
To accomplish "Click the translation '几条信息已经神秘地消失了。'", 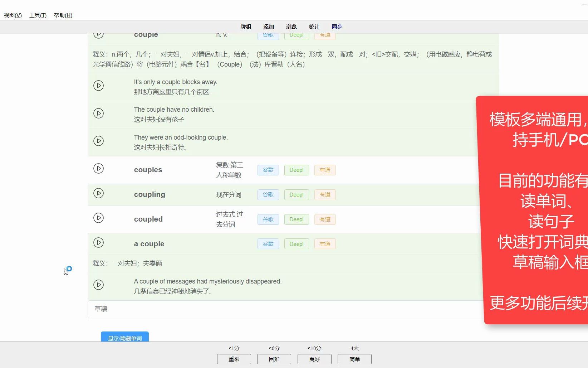I will [x=174, y=291].
